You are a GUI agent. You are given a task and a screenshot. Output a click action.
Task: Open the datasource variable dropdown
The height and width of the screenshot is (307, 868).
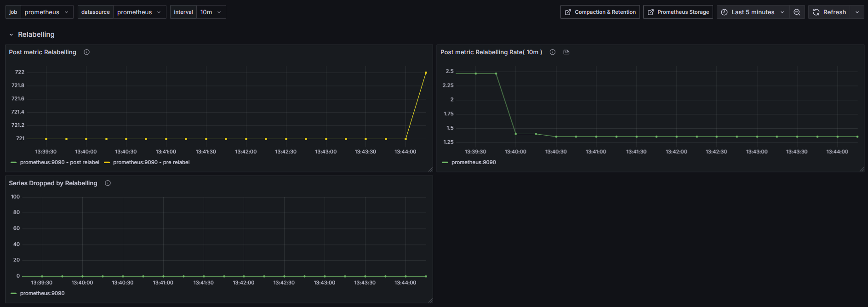(x=139, y=12)
